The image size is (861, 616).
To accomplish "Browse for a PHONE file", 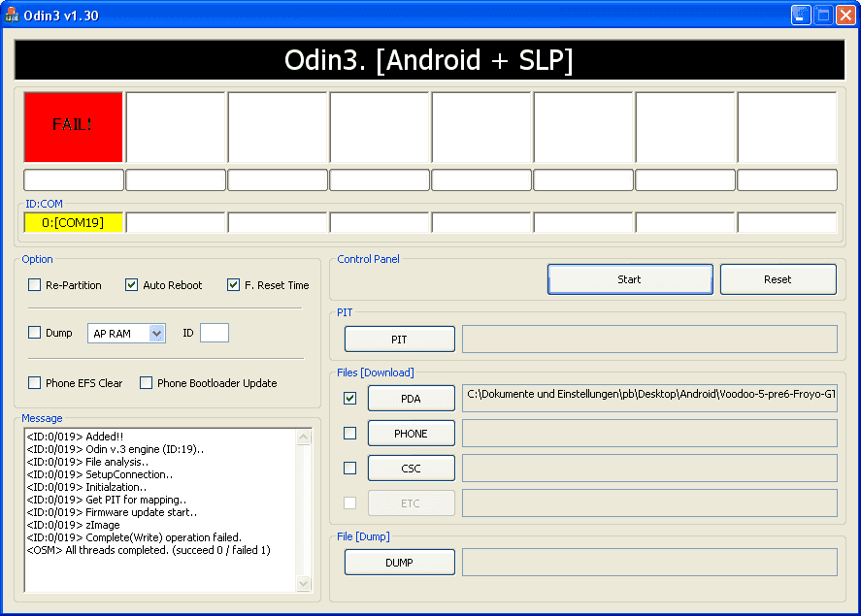I will click(411, 434).
